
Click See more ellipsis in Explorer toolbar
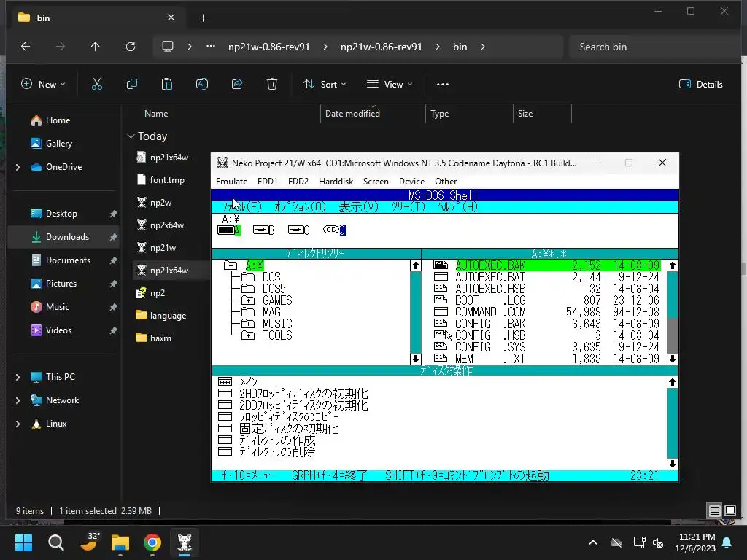point(443,85)
